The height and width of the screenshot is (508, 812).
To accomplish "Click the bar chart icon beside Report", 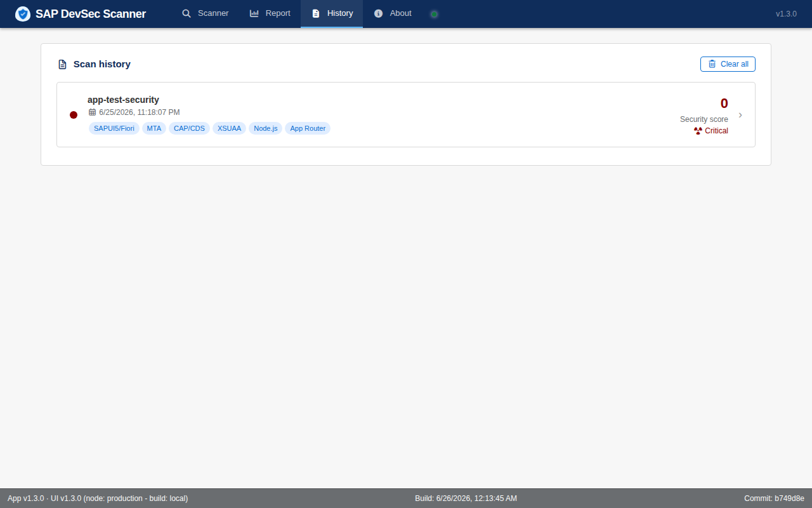I will [254, 13].
